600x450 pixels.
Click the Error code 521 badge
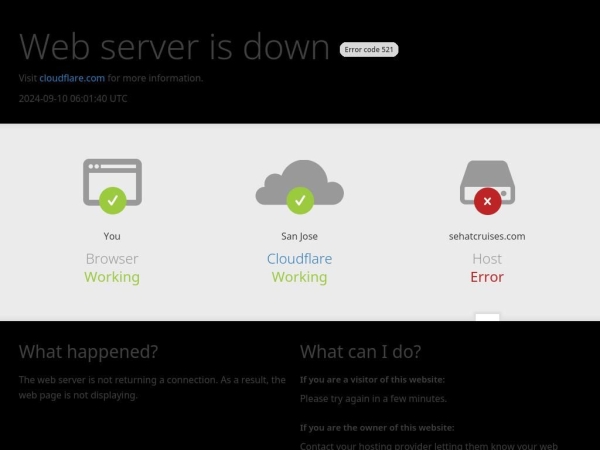(x=369, y=49)
